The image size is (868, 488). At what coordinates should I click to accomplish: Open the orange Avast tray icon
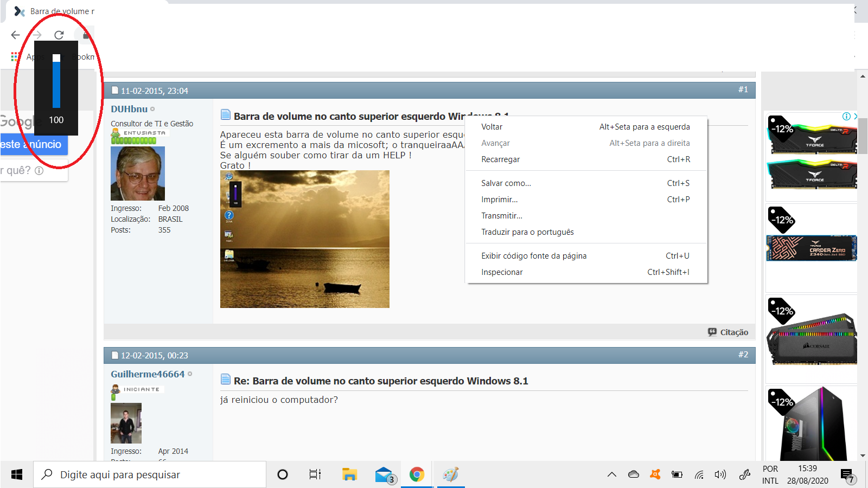[x=655, y=474]
